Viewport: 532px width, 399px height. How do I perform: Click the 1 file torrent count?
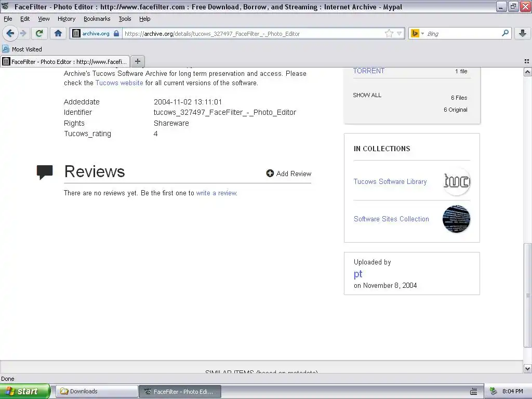461,71
